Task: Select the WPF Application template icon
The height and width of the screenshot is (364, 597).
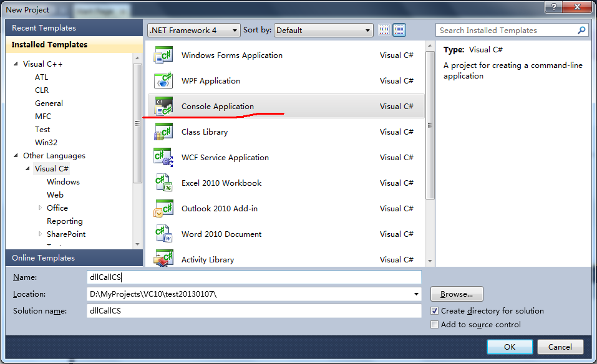Action: [x=163, y=80]
